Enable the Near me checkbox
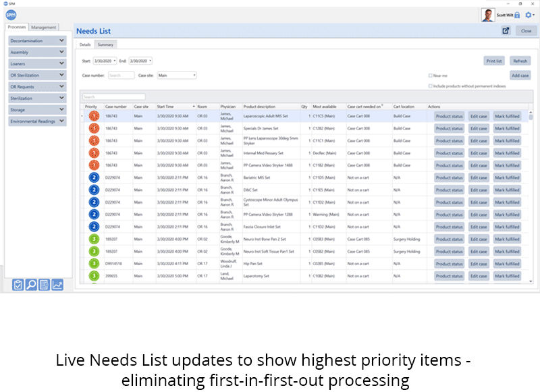The image size is (540, 392). tap(431, 76)
